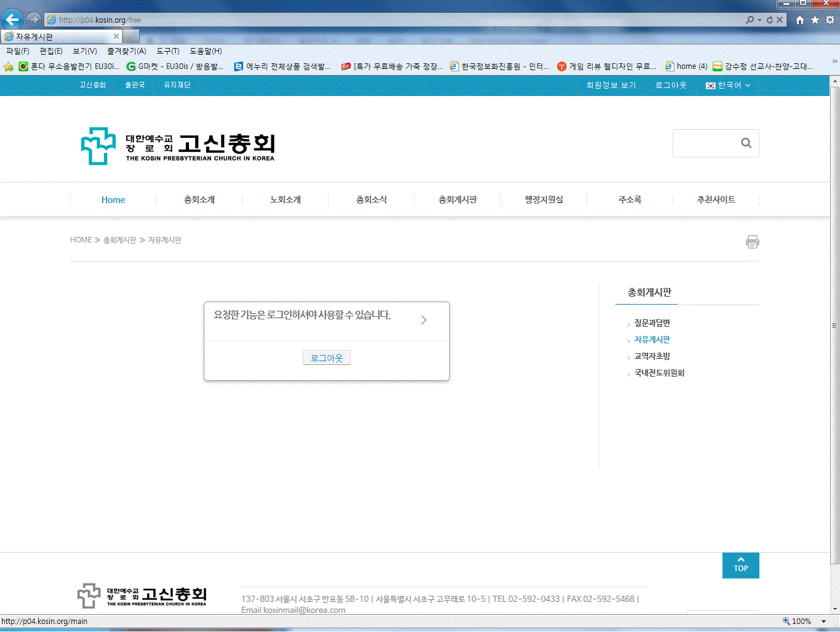Expand the address bar search dropdown arrow
This screenshot has width=840, height=632.
[759, 20]
